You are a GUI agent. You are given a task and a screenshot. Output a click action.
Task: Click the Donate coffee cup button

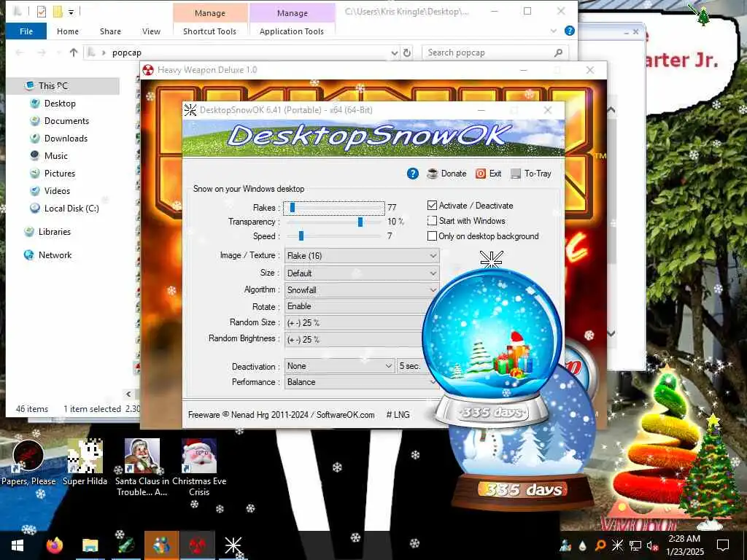pyautogui.click(x=446, y=174)
